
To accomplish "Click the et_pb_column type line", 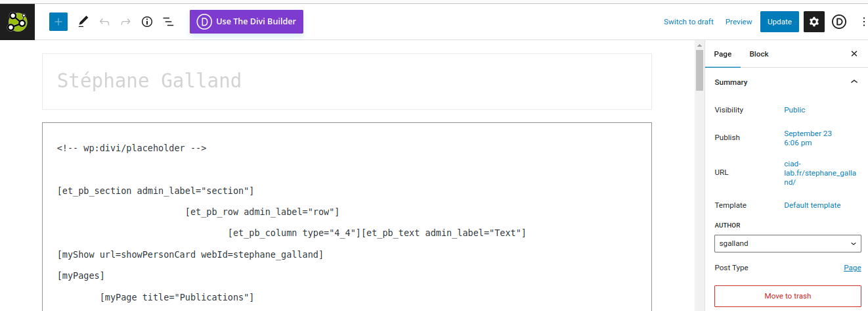I will coord(378,233).
